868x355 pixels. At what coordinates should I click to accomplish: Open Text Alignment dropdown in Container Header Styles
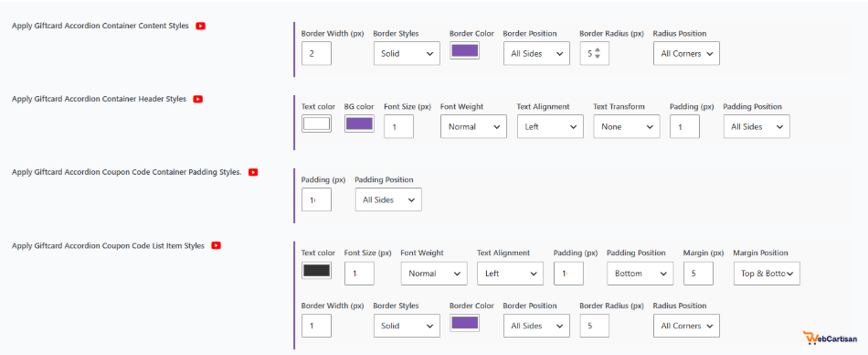pyautogui.click(x=550, y=126)
